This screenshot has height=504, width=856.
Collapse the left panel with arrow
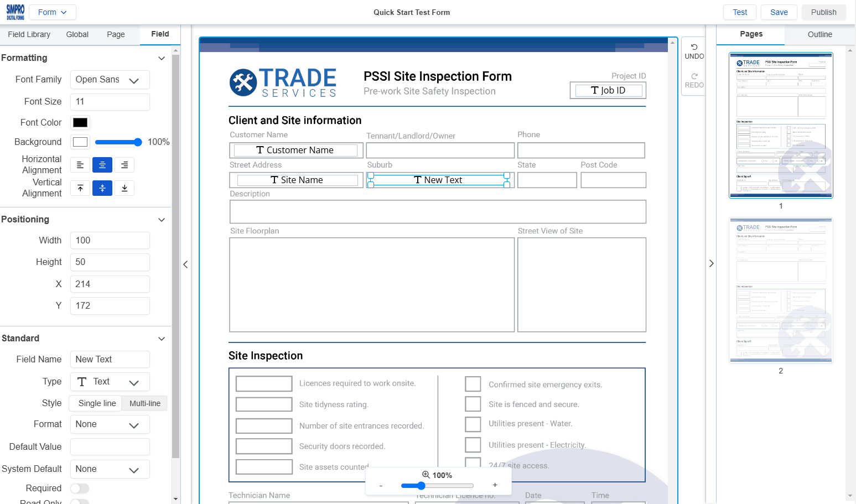(x=186, y=264)
